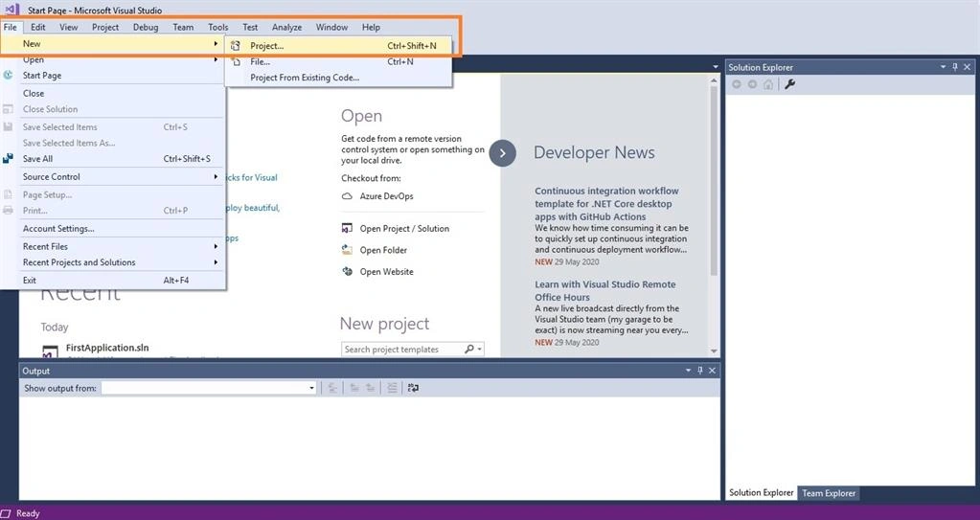Expand Recent Projects and Solutions submenu
The width and height of the screenshot is (980, 520).
coord(112,262)
